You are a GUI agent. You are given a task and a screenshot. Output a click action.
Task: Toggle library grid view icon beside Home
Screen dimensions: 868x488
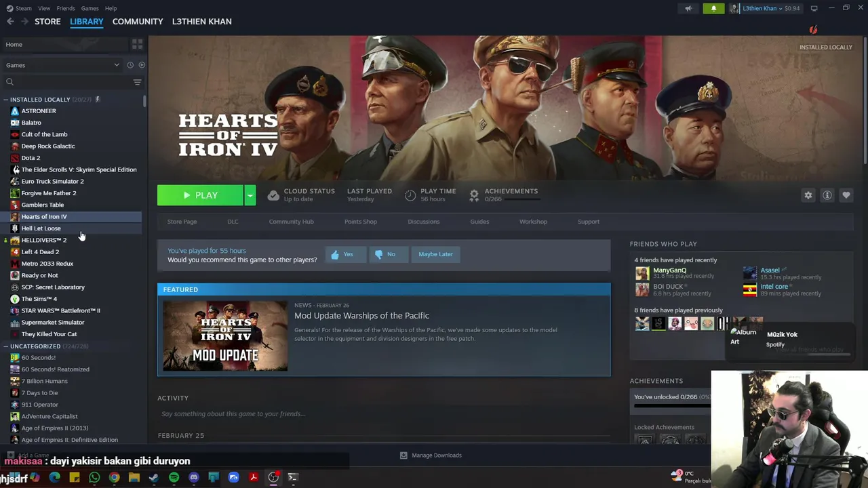(138, 44)
